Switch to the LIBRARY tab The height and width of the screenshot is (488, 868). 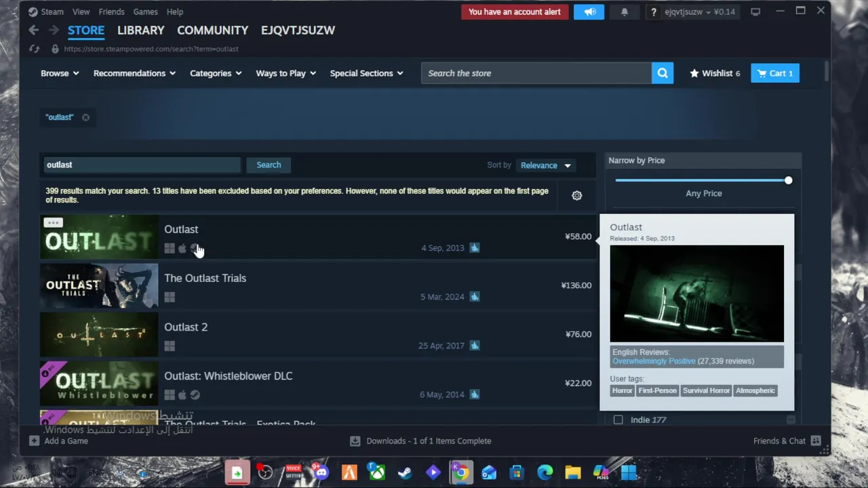coord(140,30)
